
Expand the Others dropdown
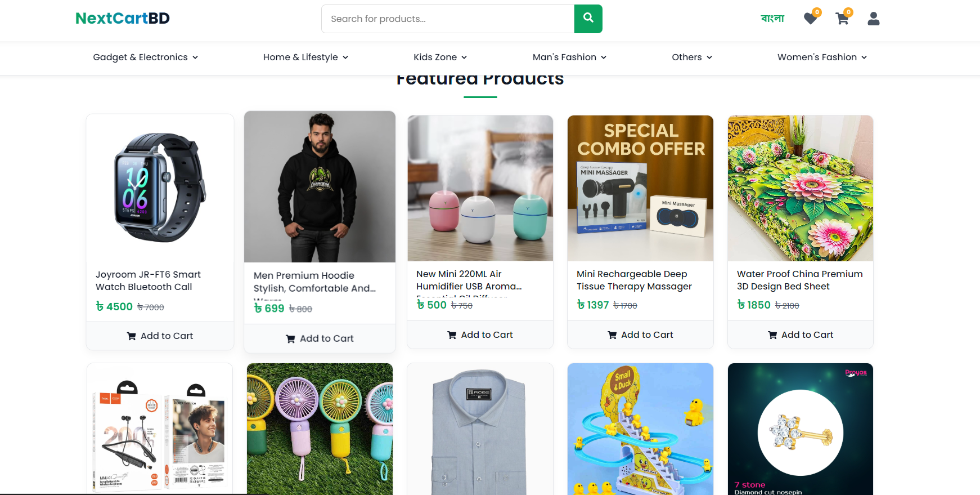(691, 57)
